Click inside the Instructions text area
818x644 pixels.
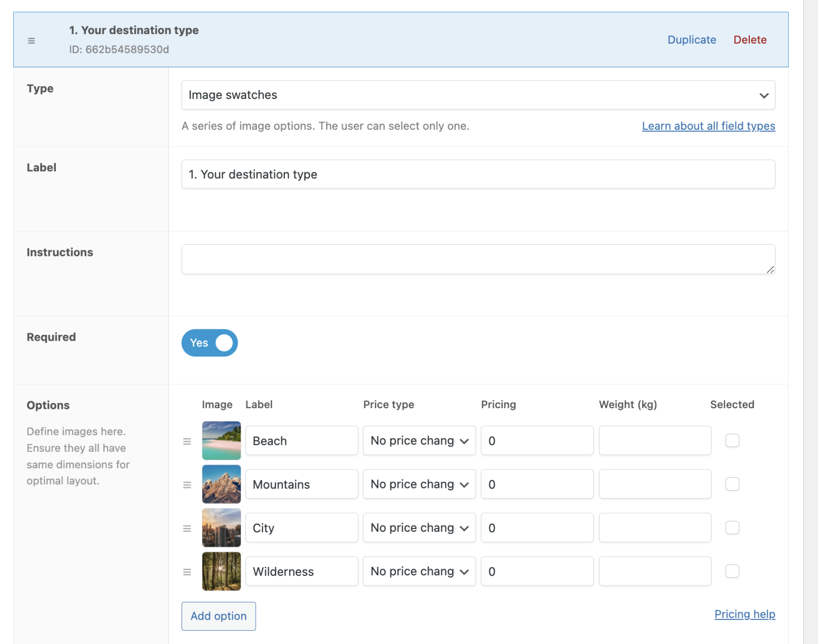coord(478,259)
